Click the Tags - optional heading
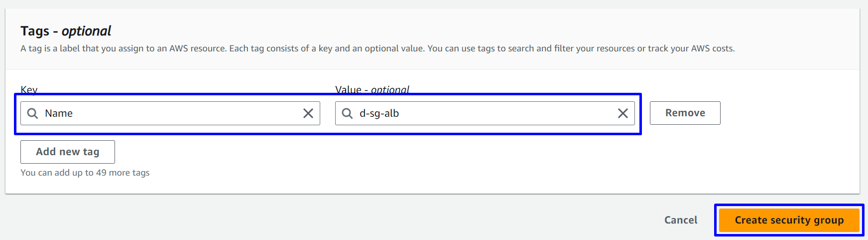 [x=66, y=31]
